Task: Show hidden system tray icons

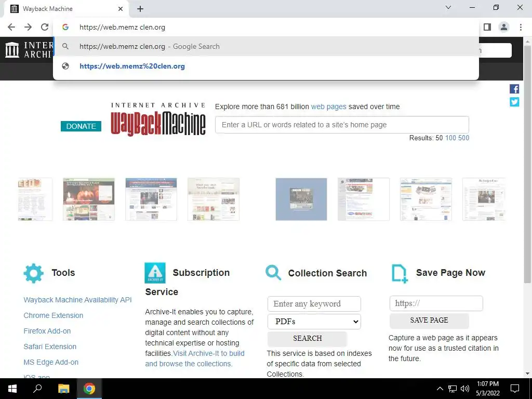Action: coord(440,389)
